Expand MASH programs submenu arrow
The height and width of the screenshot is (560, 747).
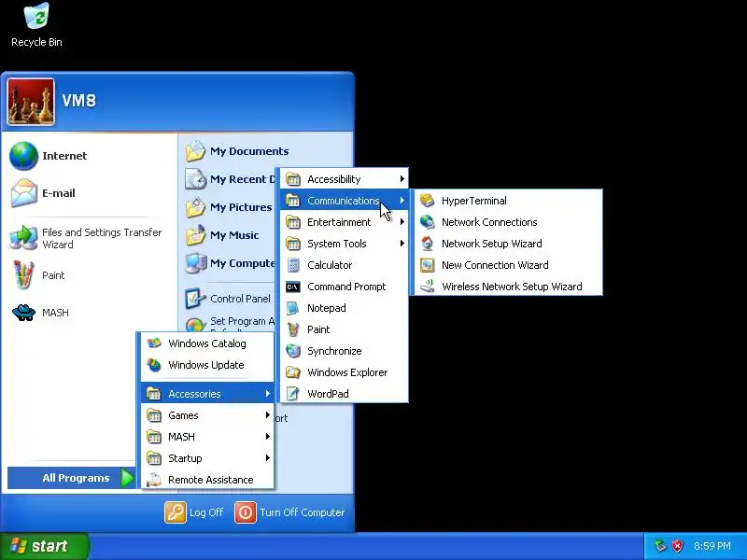[x=267, y=437]
